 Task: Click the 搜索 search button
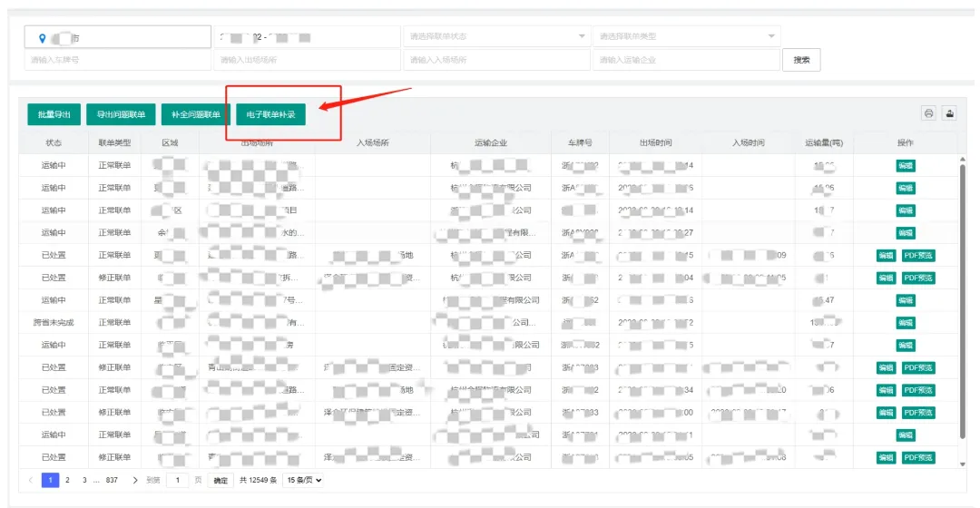[801, 60]
